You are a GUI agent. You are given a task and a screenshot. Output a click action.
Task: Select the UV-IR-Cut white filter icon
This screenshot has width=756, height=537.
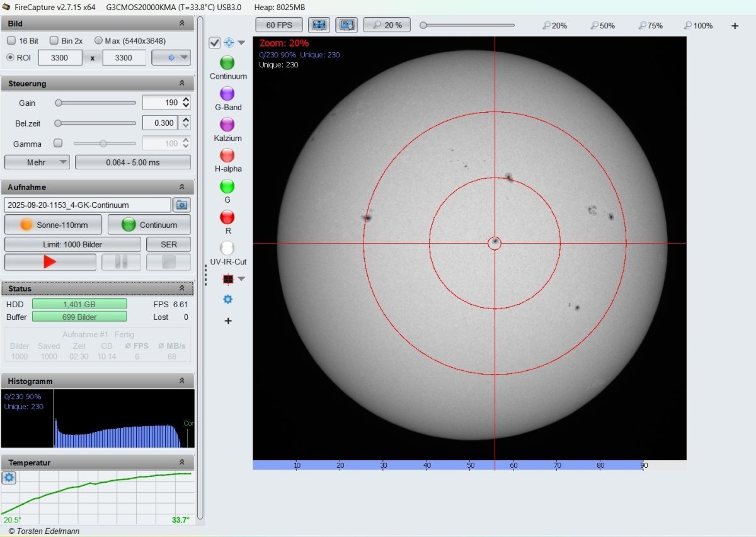pos(227,247)
